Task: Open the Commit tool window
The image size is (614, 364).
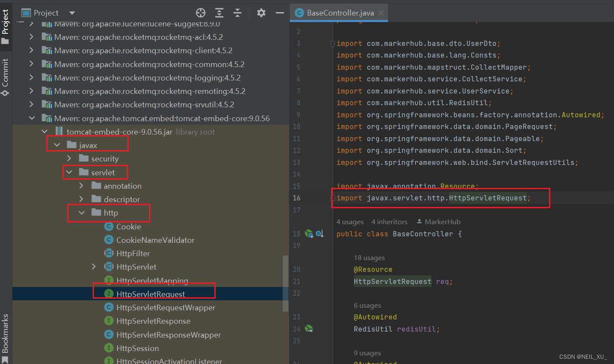Action: (x=5, y=77)
